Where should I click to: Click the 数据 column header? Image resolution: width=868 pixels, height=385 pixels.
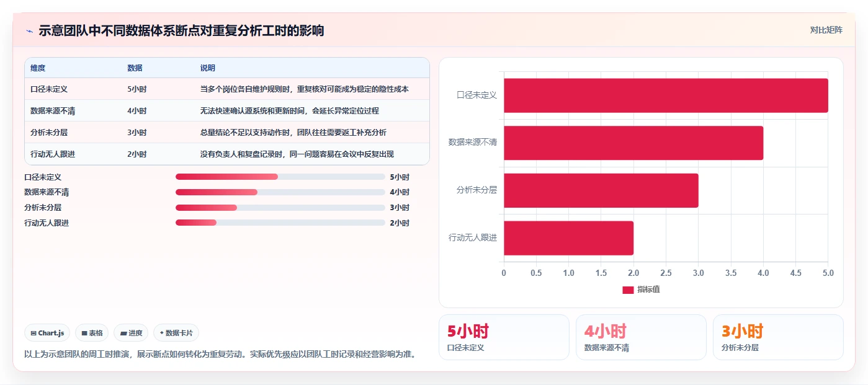[135, 68]
